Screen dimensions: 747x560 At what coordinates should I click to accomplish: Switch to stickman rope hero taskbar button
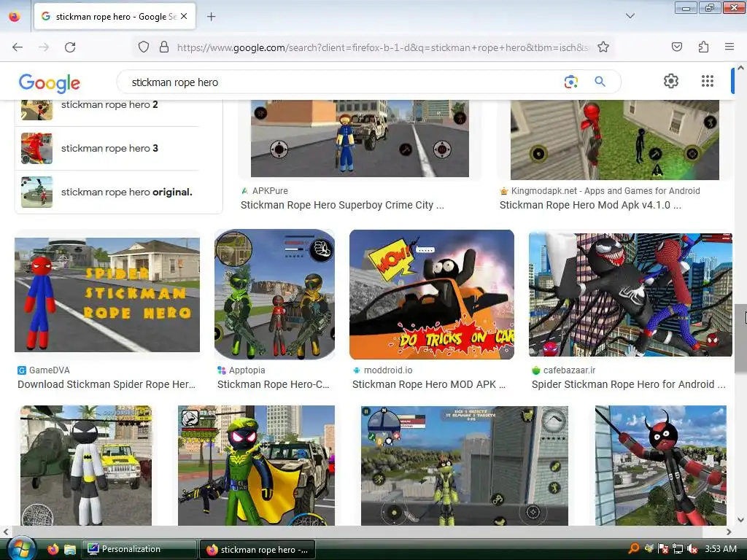[x=258, y=550]
